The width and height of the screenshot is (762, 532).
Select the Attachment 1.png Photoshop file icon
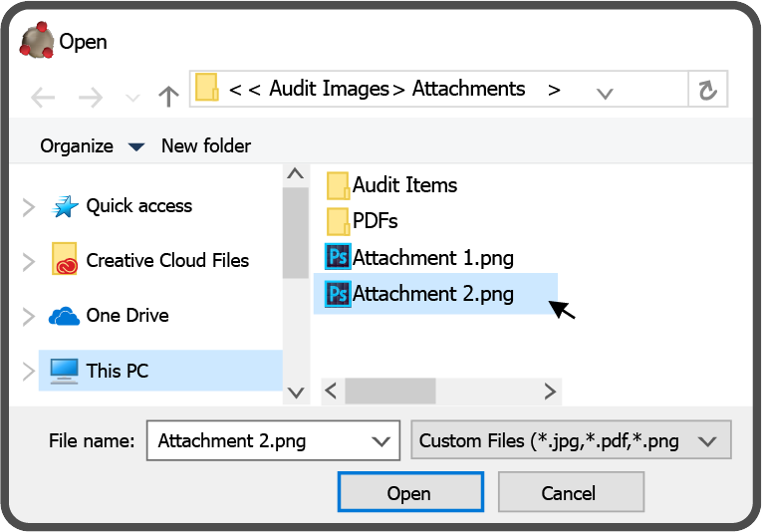[x=338, y=257]
